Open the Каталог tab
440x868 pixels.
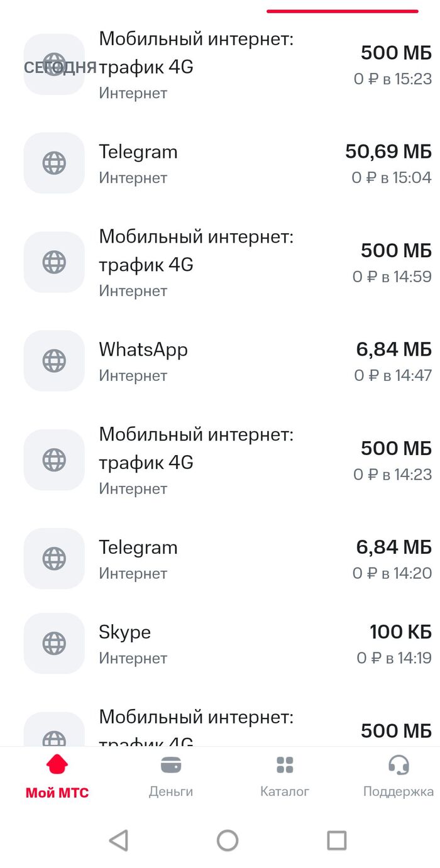(285, 776)
